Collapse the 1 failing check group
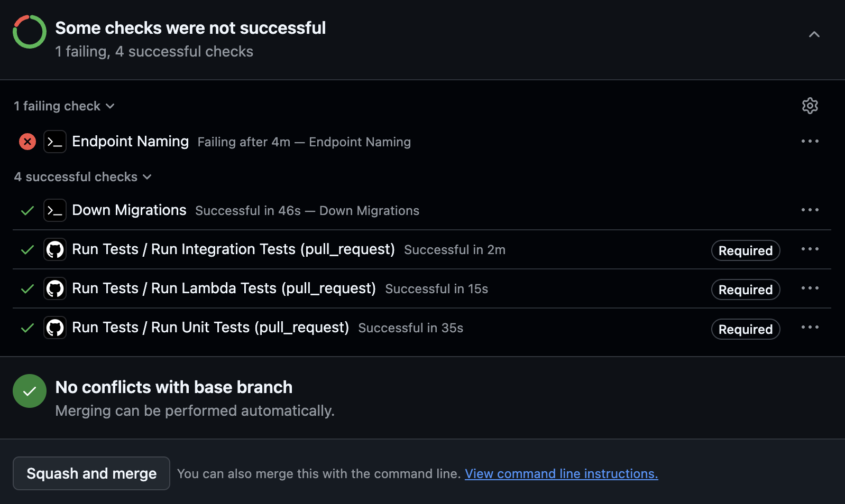The width and height of the screenshot is (845, 504). [64, 106]
